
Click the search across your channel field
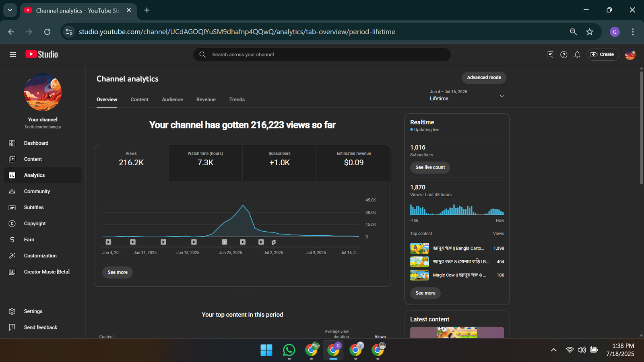322,54
